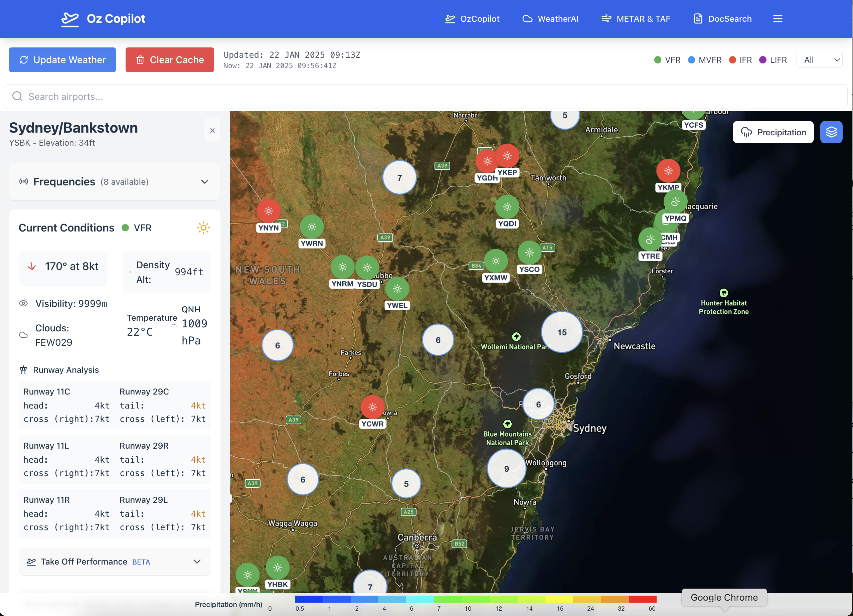The height and width of the screenshot is (616, 853).
Task: Open the hamburger menu icon
Action: click(778, 19)
